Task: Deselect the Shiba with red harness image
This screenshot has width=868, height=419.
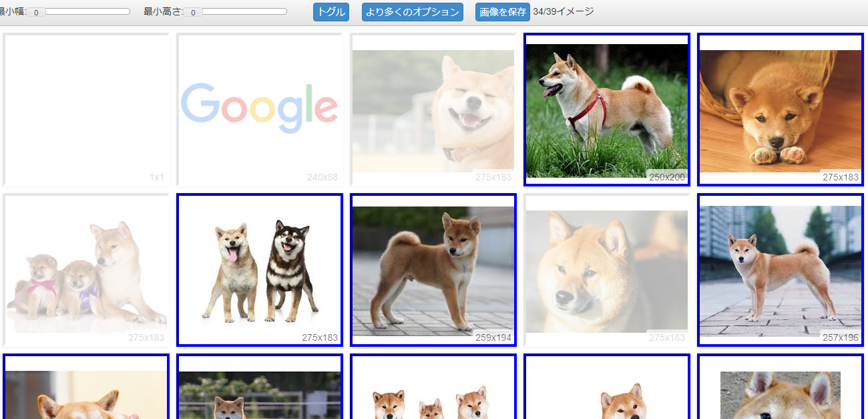Action: click(606, 110)
